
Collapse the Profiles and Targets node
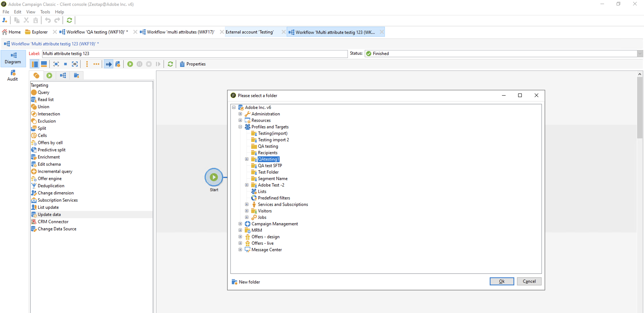click(x=240, y=127)
